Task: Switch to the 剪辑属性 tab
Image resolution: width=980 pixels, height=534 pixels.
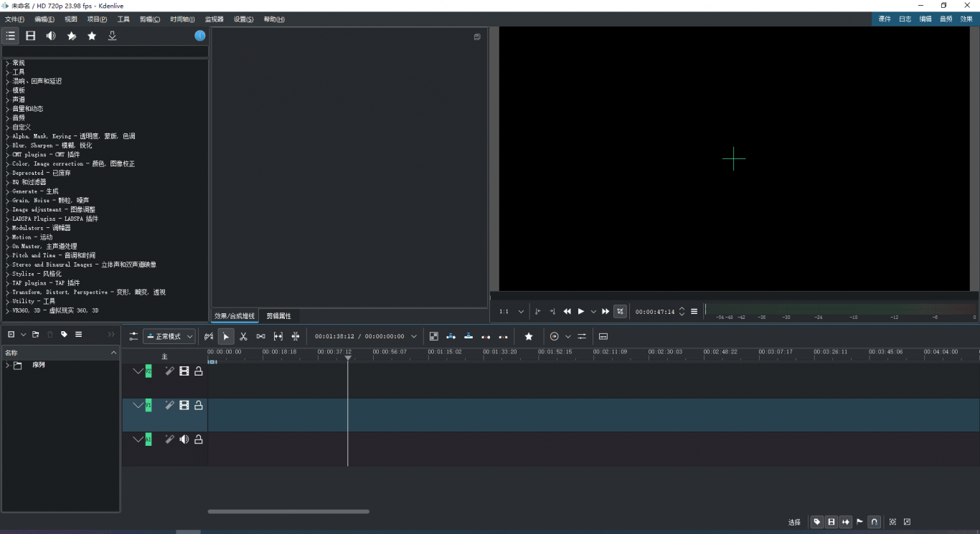Action: pyautogui.click(x=278, y=316)
